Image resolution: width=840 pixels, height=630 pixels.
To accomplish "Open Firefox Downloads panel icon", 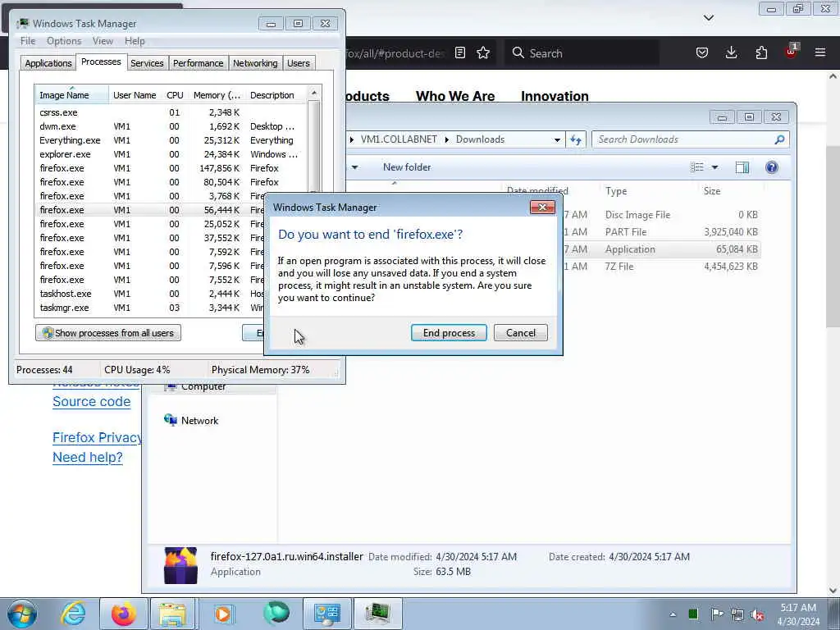I will coord(731,52).
